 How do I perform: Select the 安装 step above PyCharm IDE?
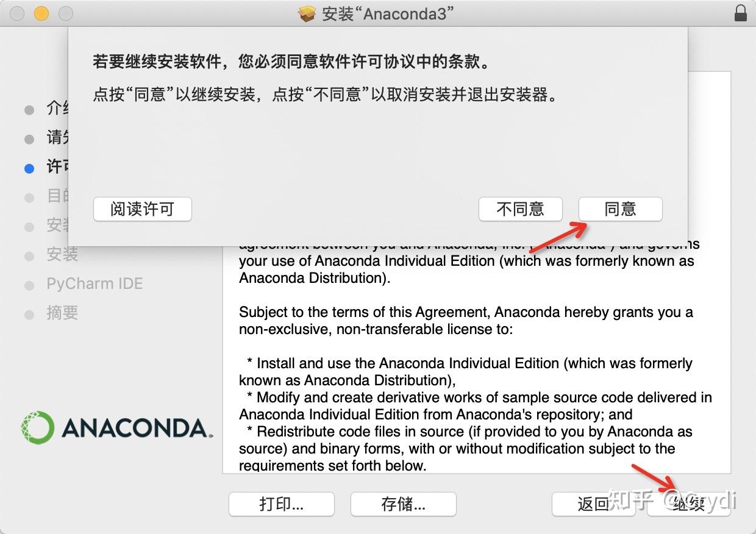62,254
